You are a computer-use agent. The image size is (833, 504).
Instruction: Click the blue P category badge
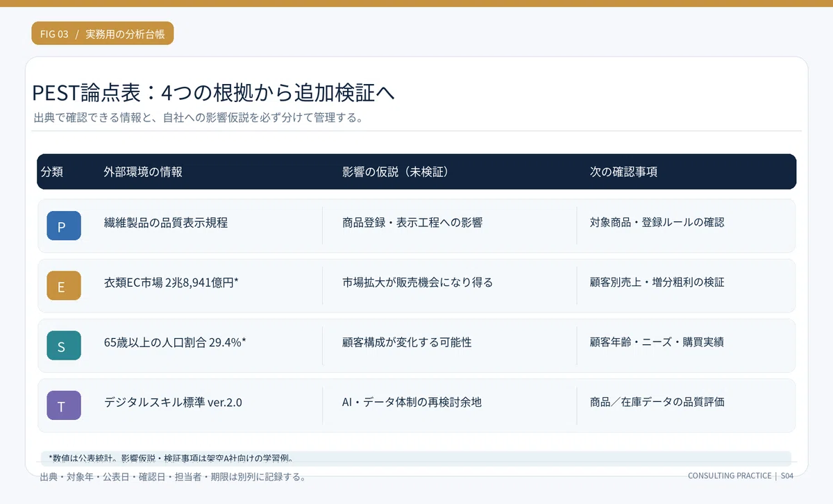coord(64,226)
